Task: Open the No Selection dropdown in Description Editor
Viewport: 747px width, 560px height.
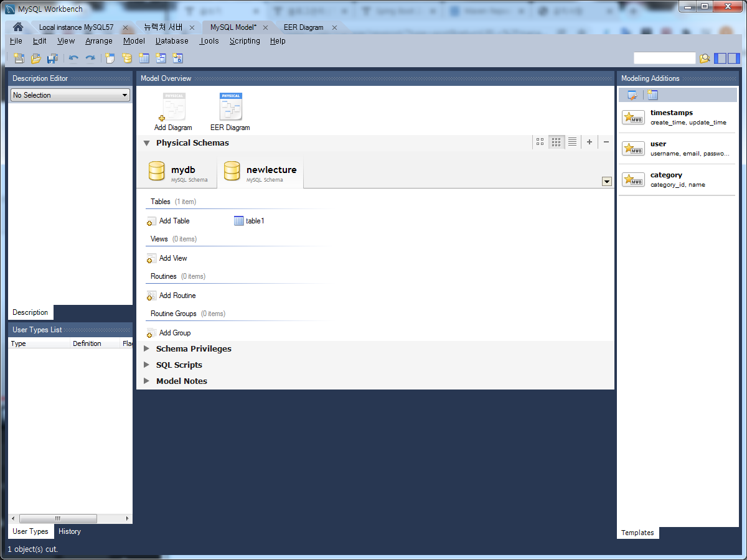Action: coord(70,95)
